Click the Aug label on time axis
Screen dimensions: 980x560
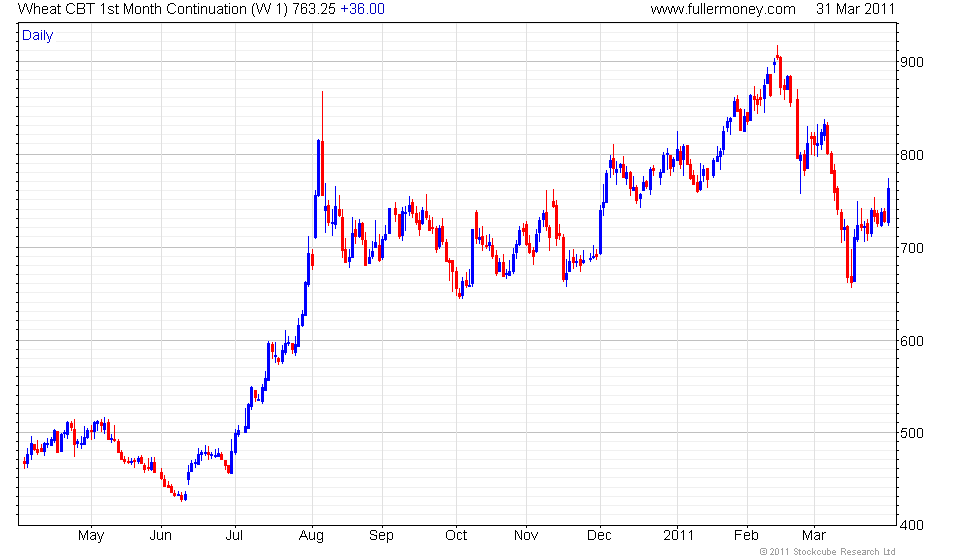tap(311, 536)
